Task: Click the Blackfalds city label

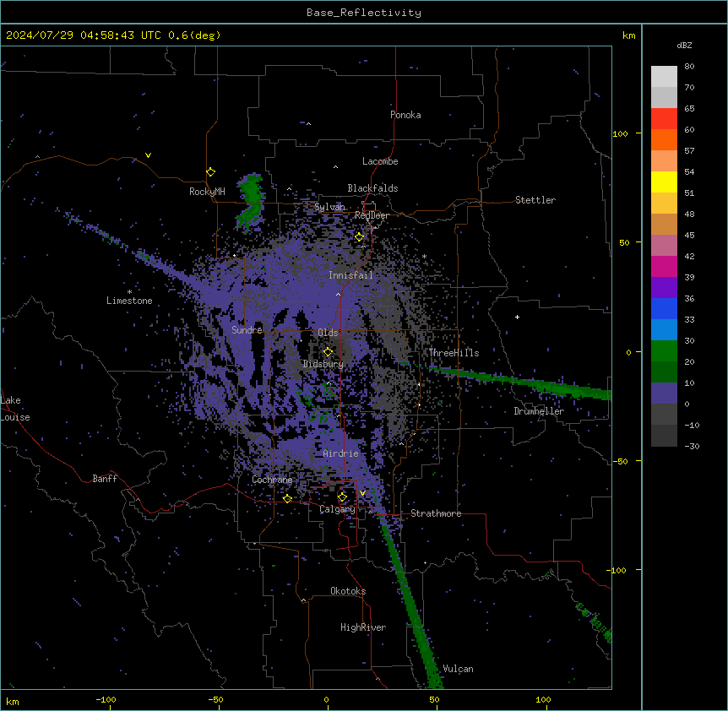Action: 372,188
